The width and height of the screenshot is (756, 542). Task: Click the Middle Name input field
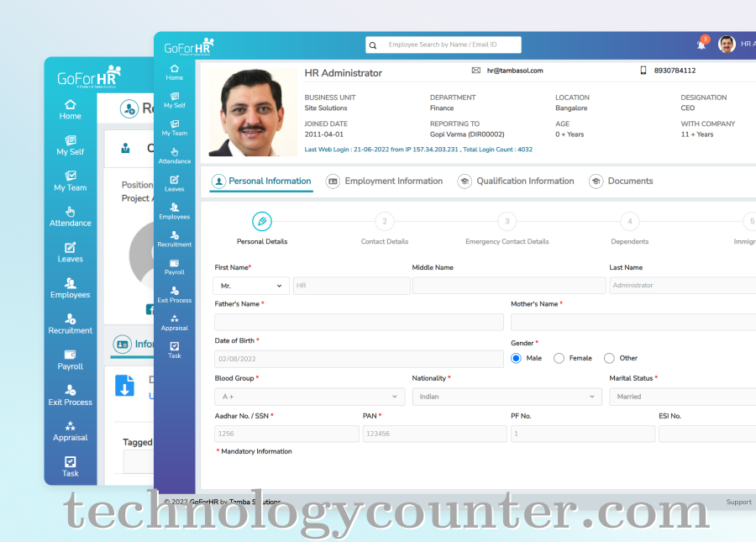509,286
